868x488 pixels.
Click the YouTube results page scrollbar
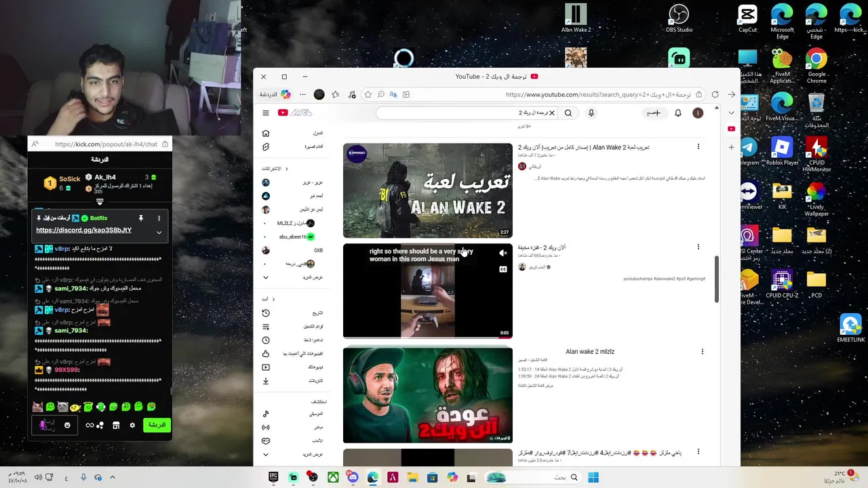(716, 279)
